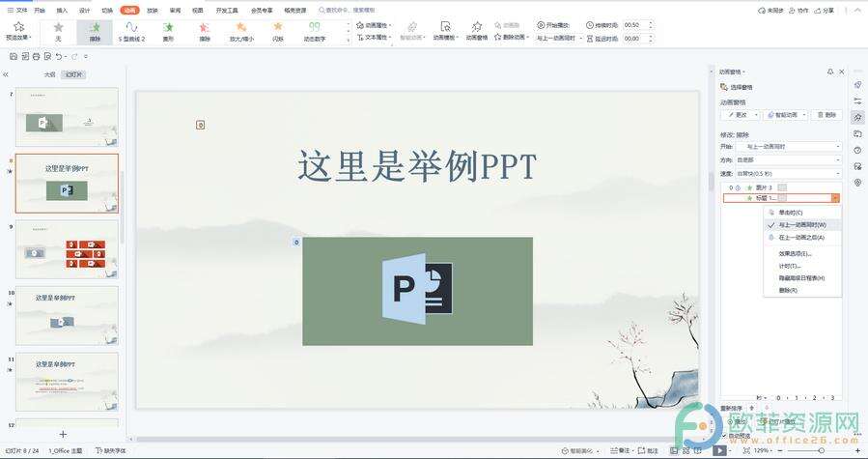Switch to 大纲 outline view tab
The width and height of the screenshot is (868, 459).
pos(50,74)
